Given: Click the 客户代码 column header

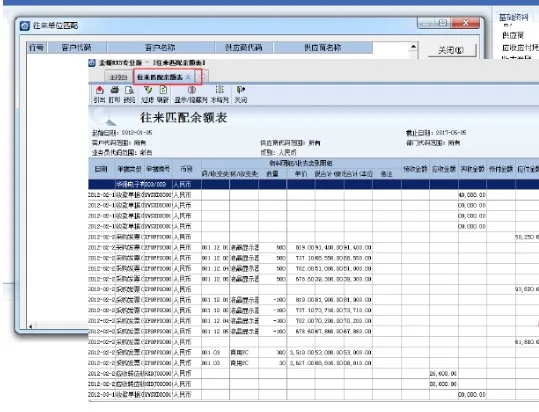Looking at the screenshot, I should 76,47.
